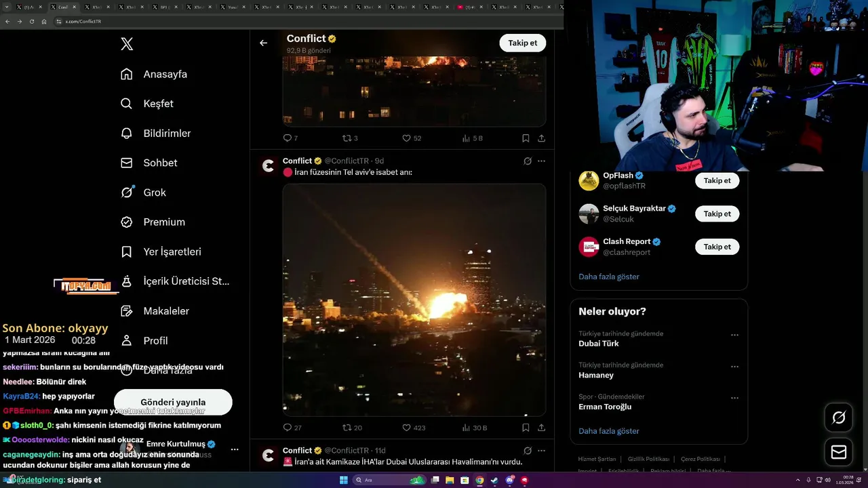The height and width of the screenshot is (488, 868).
Task: Open Selçuk Bayraktar profile name
Action: (x=634, y=209)
